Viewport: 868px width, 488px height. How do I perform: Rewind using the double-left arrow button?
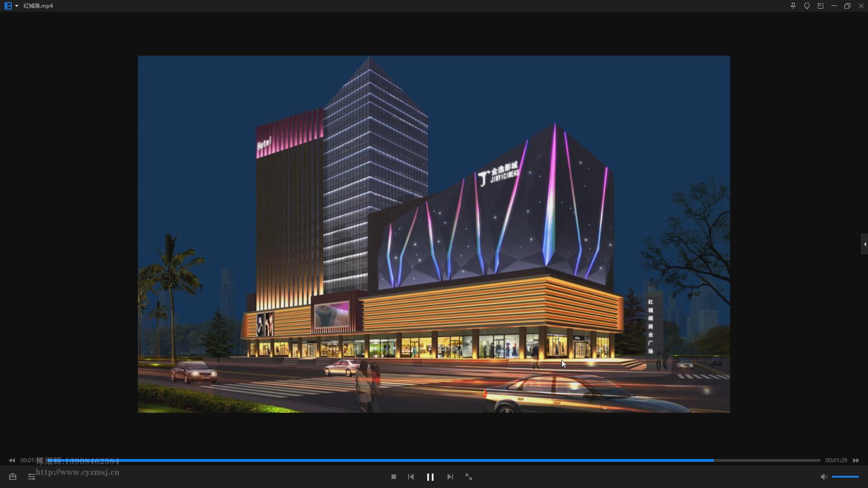coord(12,460)
